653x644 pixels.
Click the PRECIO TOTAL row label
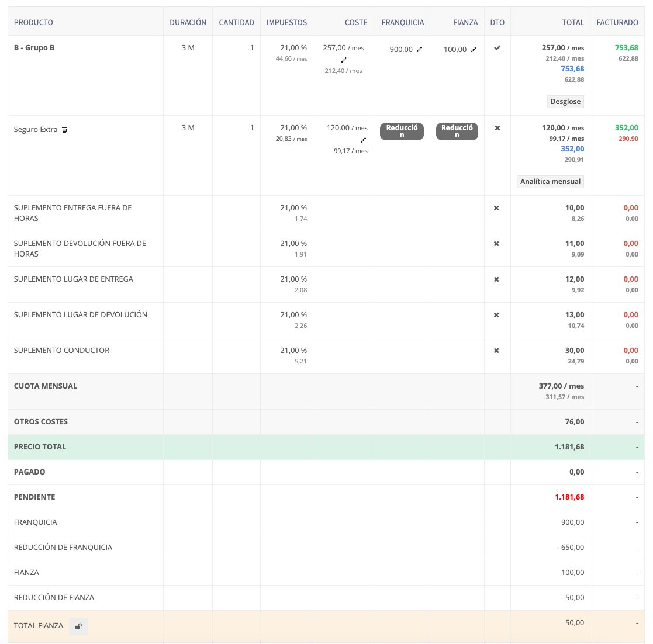[x=40, y=446]
